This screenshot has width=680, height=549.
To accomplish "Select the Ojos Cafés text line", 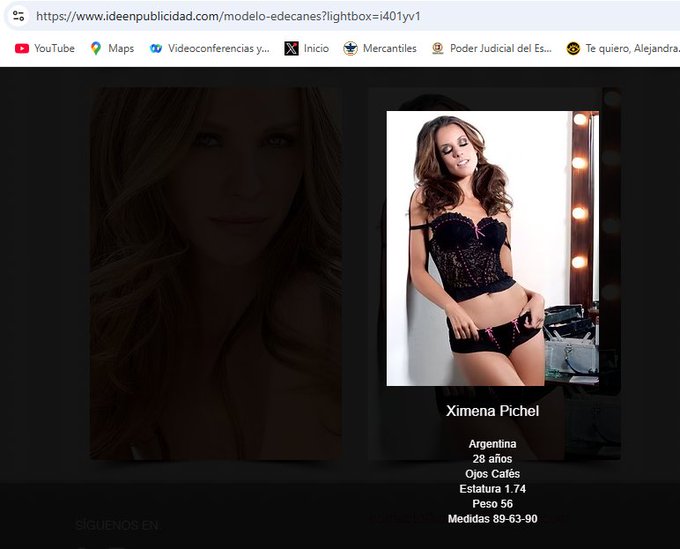I will point(492,474).
